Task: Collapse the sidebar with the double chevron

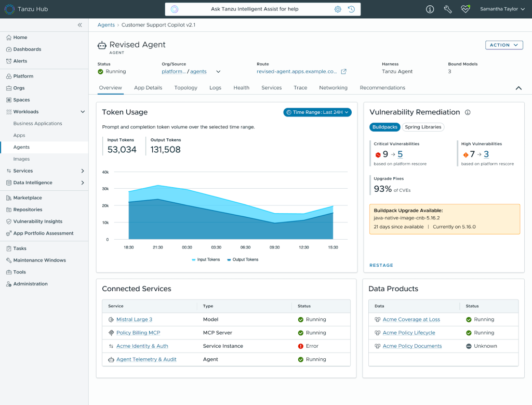Action: [x=79, y=25]
